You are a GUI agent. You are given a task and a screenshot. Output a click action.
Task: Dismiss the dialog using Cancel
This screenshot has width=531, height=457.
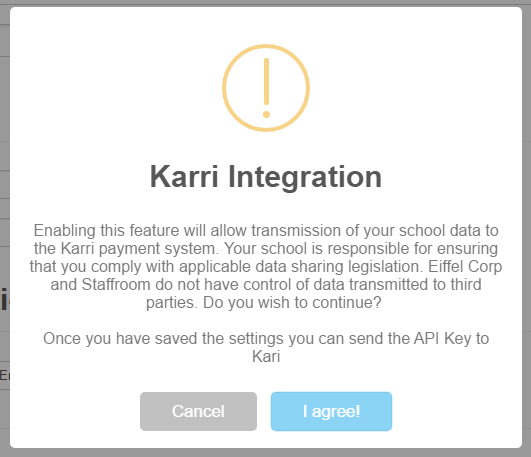(x=198, y=411)
